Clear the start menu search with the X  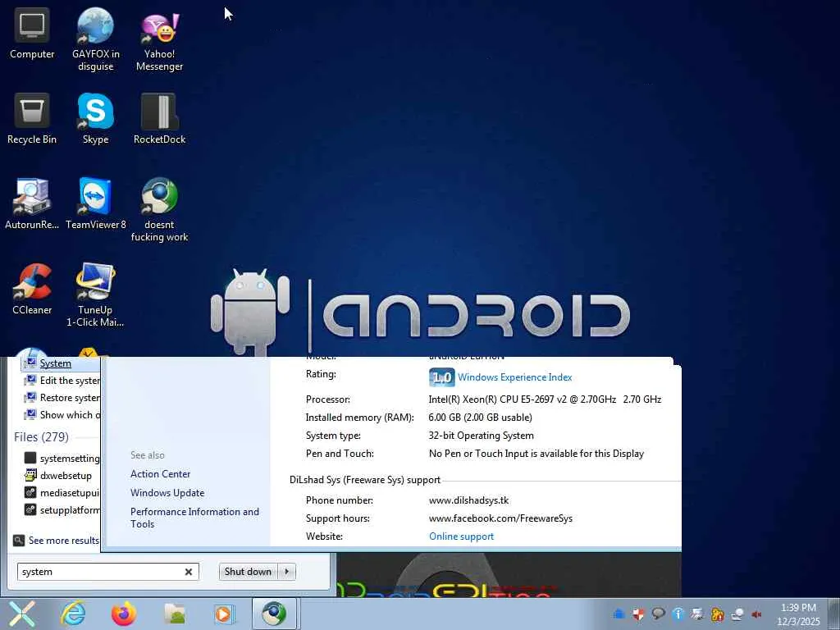pos(189,572)
